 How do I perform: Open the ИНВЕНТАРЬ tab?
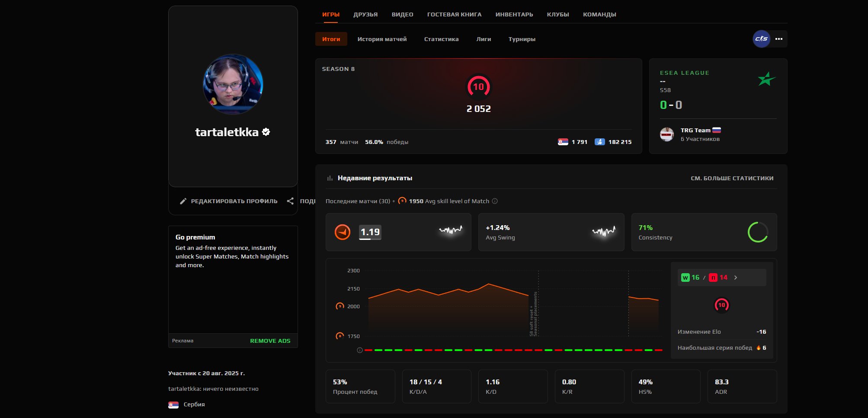pyautogui.click(x=514, y=14)
